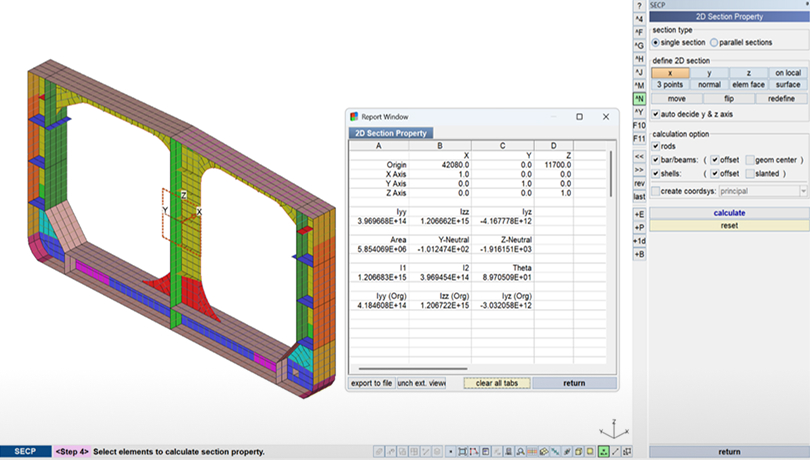Click the question mark help button
Screen dimensions: 810x460
click(x=639, y=5)
